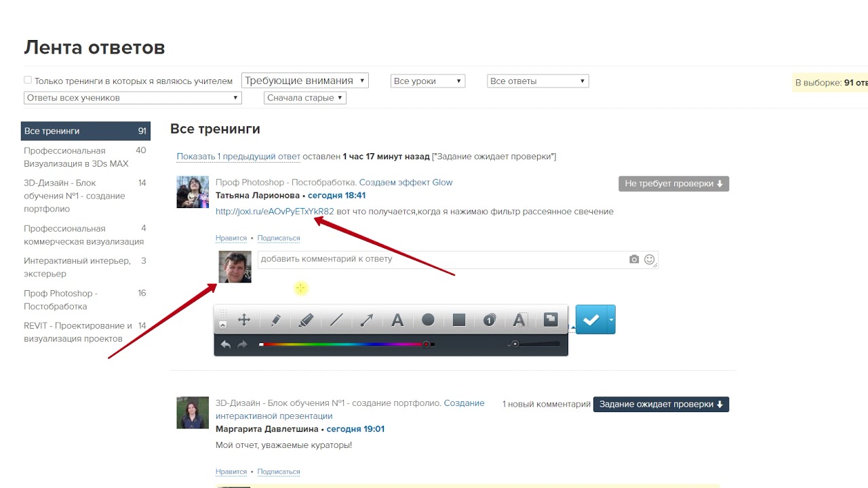Image resolution: width=868 pixels, height=488 pixels.
Task: Click 'Подписаться' under Маргарита Давлетшина's answer
Action: pos(279,472)
